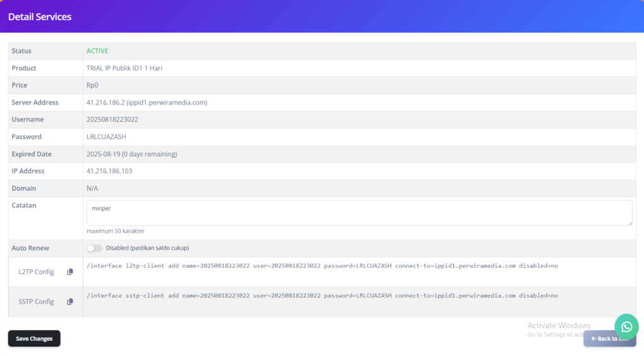Viewport: 644px width, 356px height.
Task: Go back using Back to List button
Action: coord(609,338)
